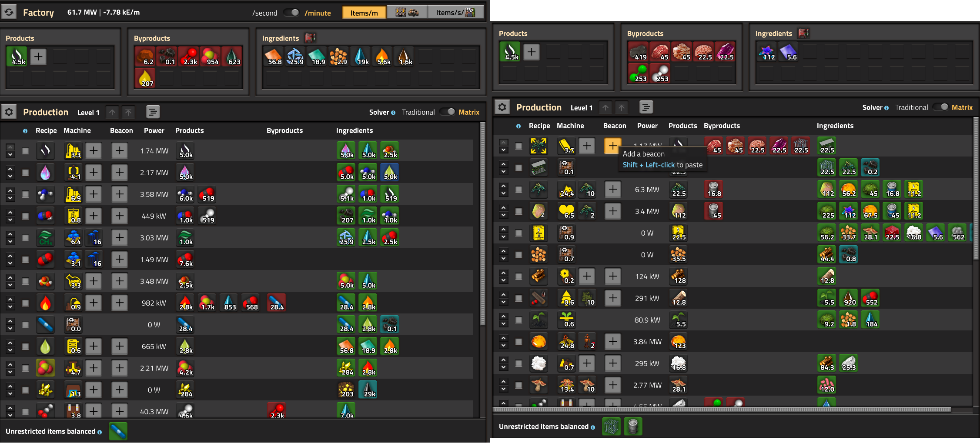Click the 5.0k product in the 2.17 MW row
The height and width of the screenshot is (443, 980).
[185, 172]
